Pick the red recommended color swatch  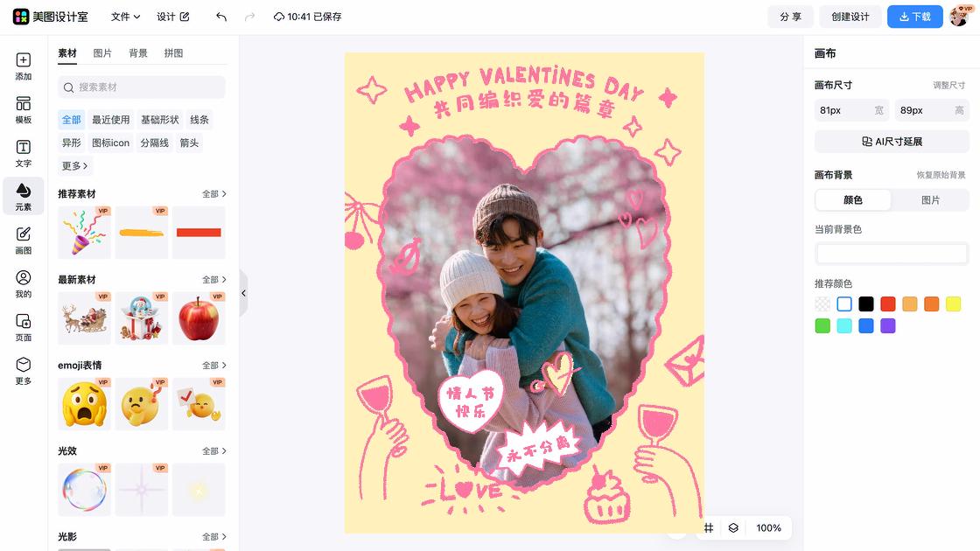pyautogui.click(x=887, y=304)
